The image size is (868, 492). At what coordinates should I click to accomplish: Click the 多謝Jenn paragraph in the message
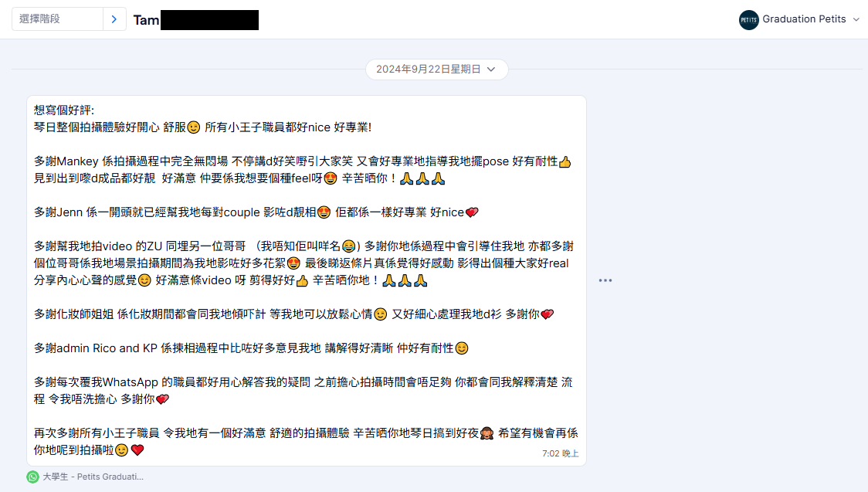click(256, 212)
